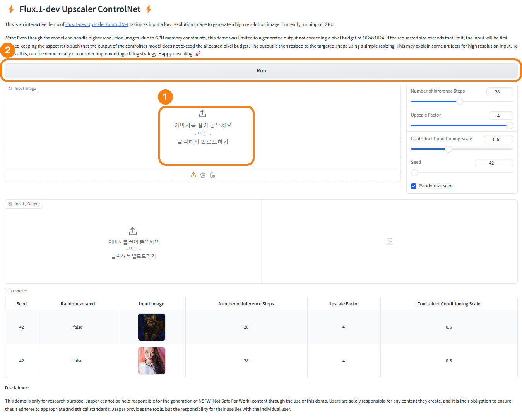Click the Upscale Factor slider
Screen dimensions: 522x420
462,125
